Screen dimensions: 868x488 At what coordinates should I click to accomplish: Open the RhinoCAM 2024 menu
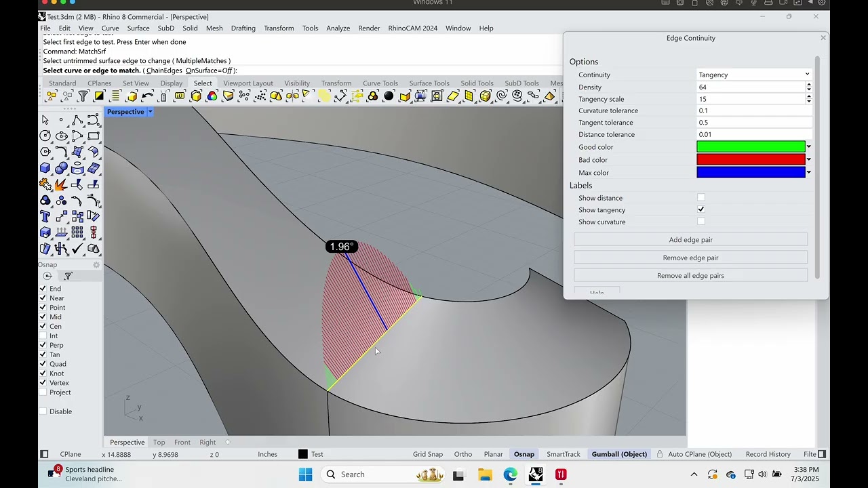pos(412,28)
